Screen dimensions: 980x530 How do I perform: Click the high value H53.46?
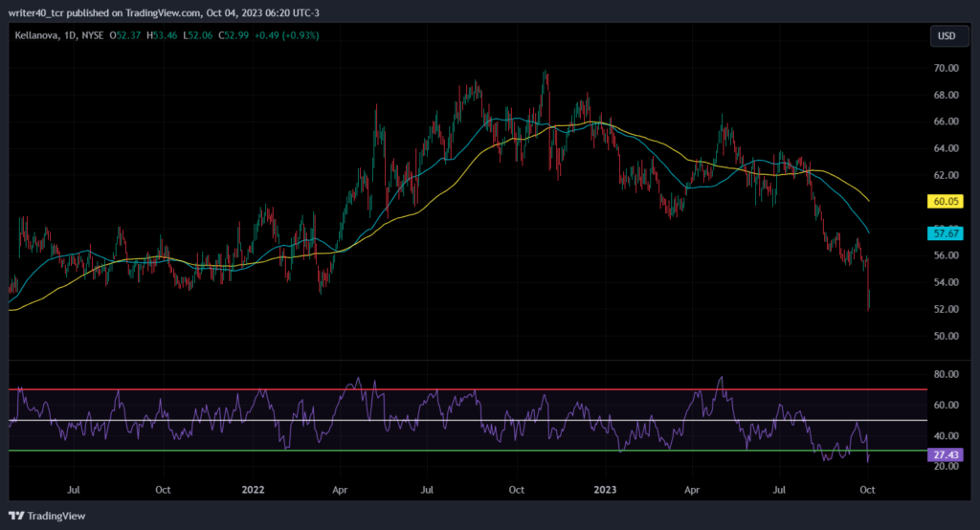pyautogui.click(x=162, y=35)
